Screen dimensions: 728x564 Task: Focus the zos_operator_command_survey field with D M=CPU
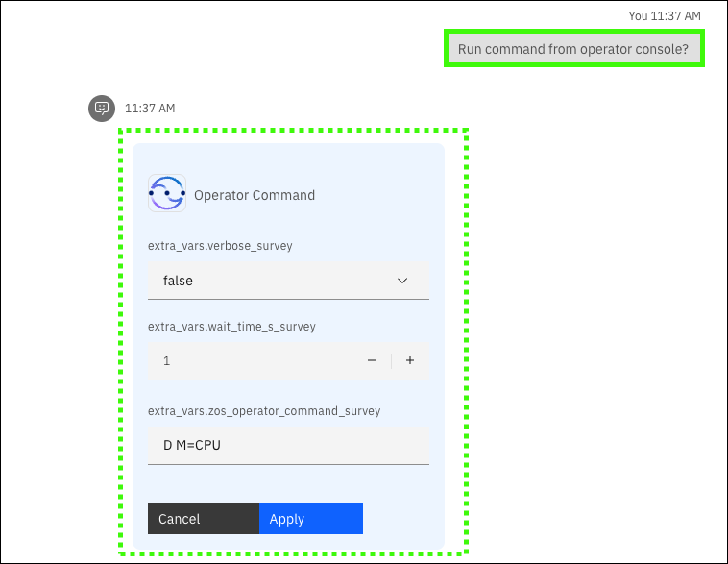288,446
